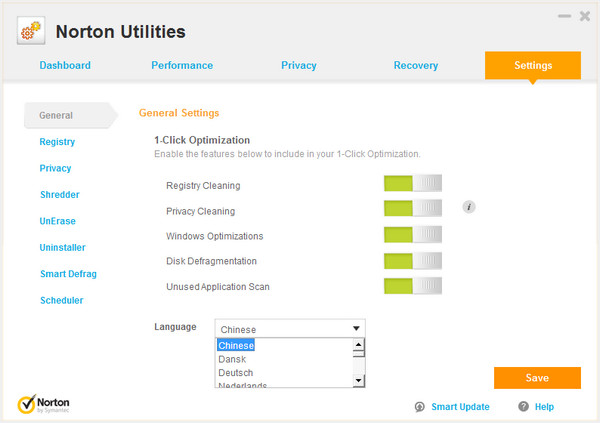Choose Deutsch in the language list
This screenshot has width=600, height=423.
click(236, 373)
